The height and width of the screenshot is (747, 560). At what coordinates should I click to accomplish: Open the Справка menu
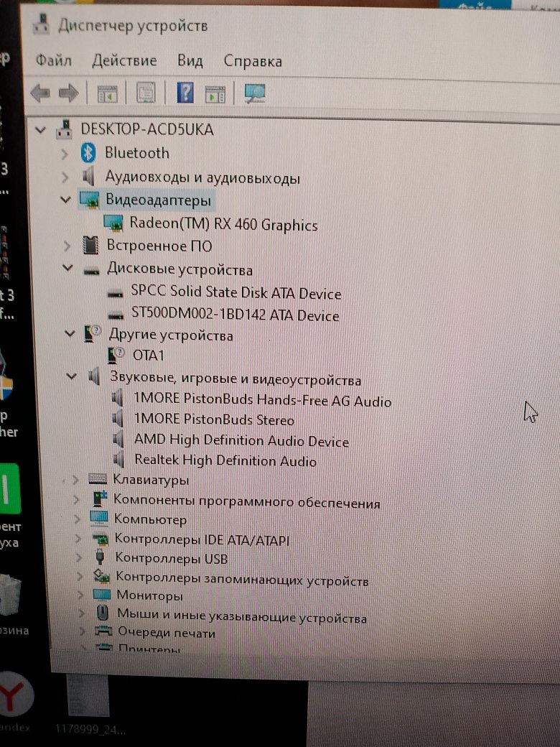[x=253, y=61]
